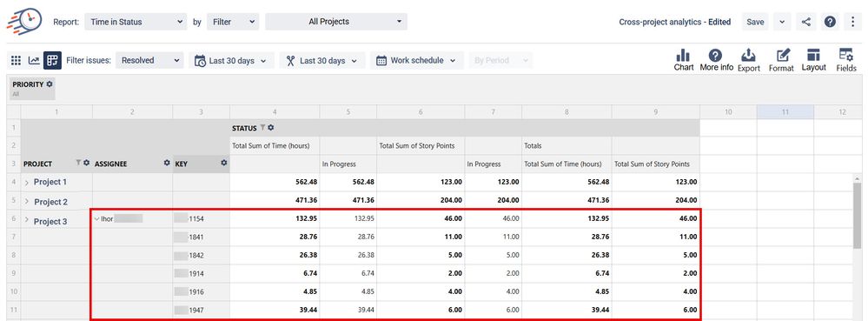
Task: Collapse the Ihor assignee row
Action: (x=96, y=219)
